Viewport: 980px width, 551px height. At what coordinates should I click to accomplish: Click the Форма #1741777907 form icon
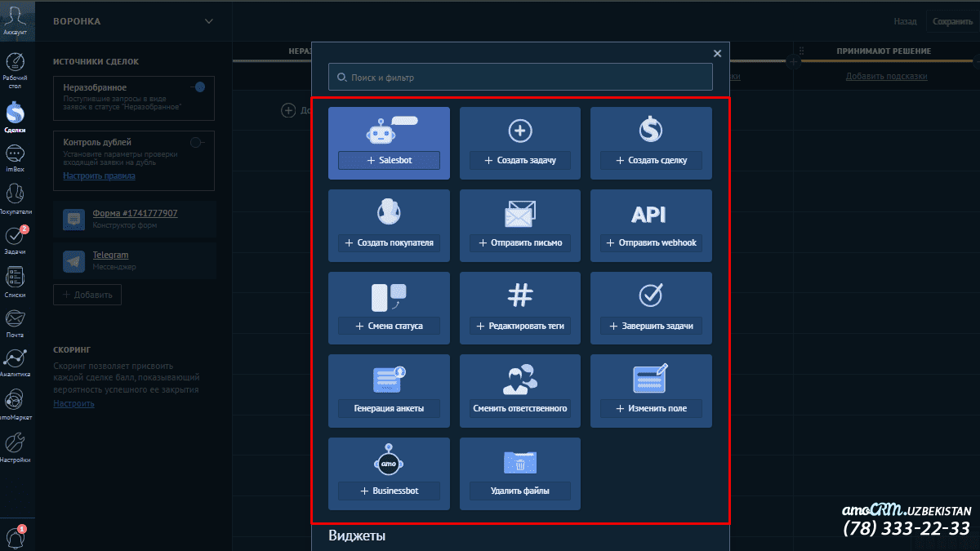74,219
